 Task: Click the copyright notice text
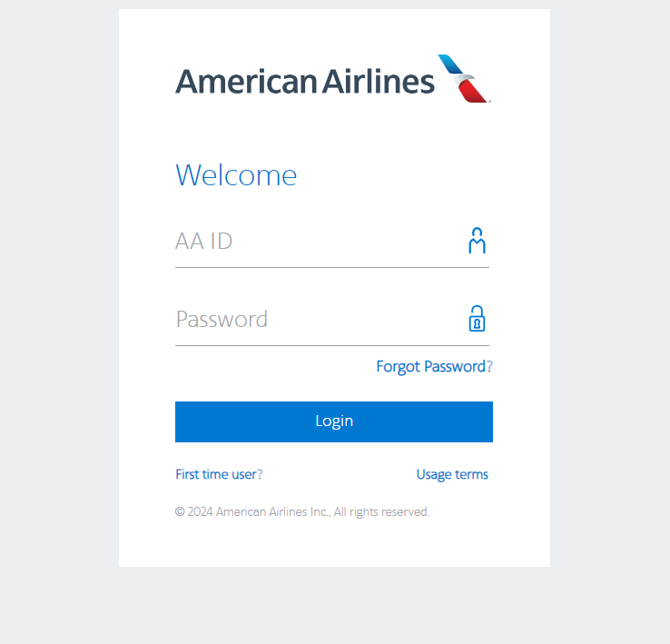pyautogui.click(x=302, y=512)
